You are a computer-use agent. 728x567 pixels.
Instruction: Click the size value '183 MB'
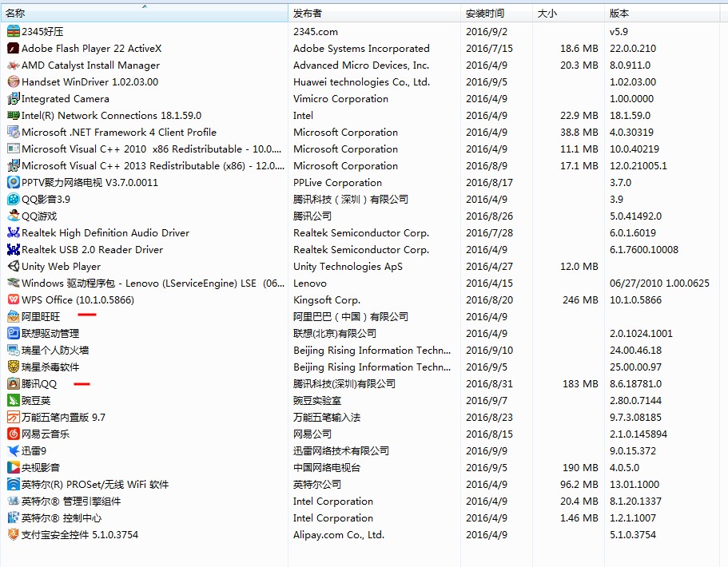click(580, 383)
